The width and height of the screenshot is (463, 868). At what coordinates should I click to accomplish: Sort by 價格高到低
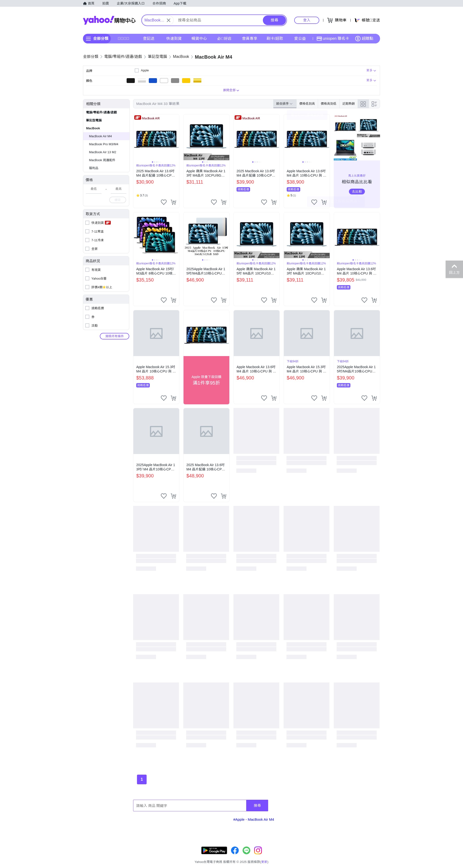point(328,104)
